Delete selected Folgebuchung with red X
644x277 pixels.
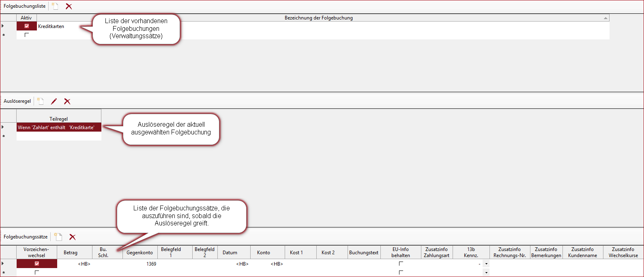tap(69, 6)
